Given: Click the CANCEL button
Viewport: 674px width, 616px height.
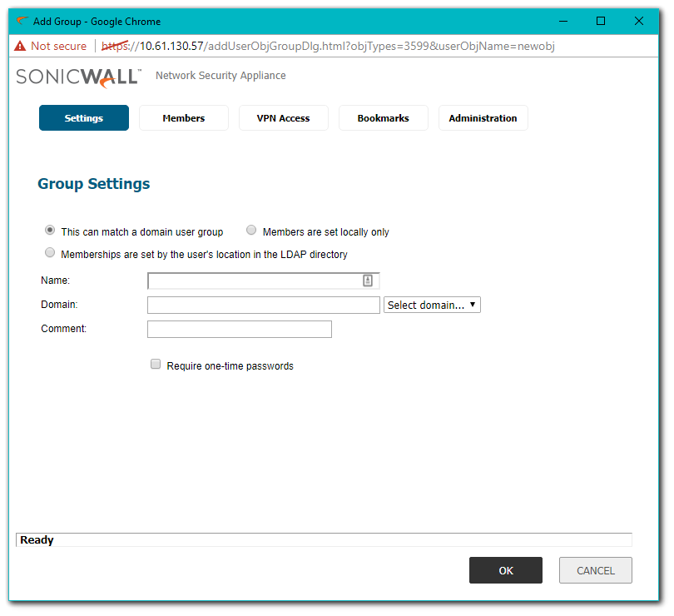Looking at the screenshot, I should point(595,570).
